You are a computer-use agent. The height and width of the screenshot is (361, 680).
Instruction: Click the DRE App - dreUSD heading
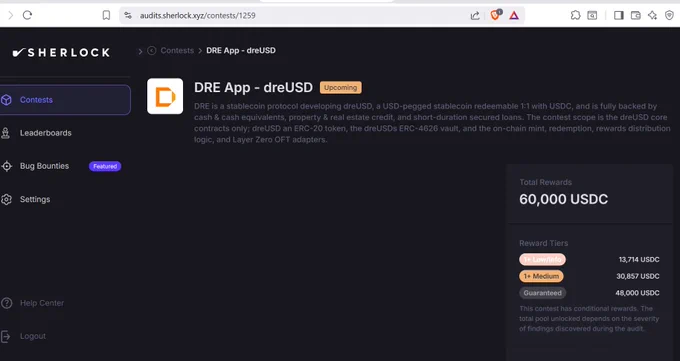click(x=253, y=88)
